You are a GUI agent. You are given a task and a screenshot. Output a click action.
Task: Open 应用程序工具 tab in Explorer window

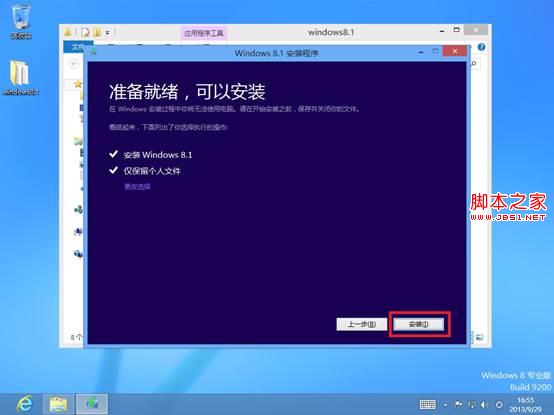point(204,33)
